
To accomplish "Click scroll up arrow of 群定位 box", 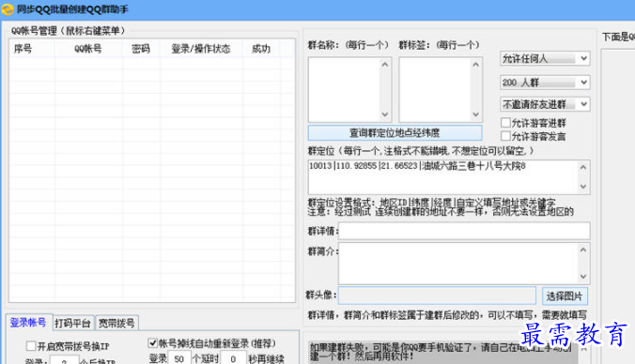I will point(583,167).
